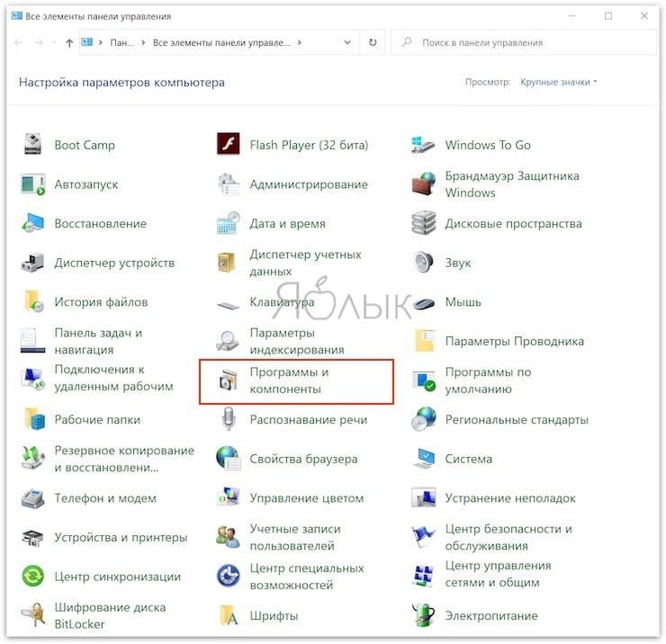Open the Звук speaker icon

click(x=424, y=262)
